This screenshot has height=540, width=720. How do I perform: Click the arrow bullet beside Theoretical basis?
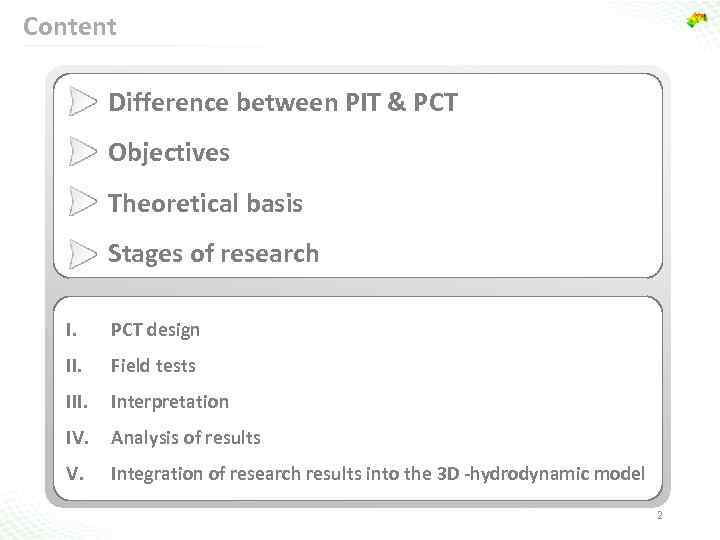click(x=84, y=204)
